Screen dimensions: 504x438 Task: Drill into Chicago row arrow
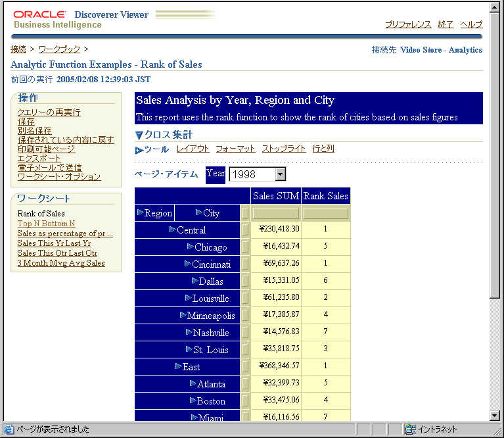191,247
